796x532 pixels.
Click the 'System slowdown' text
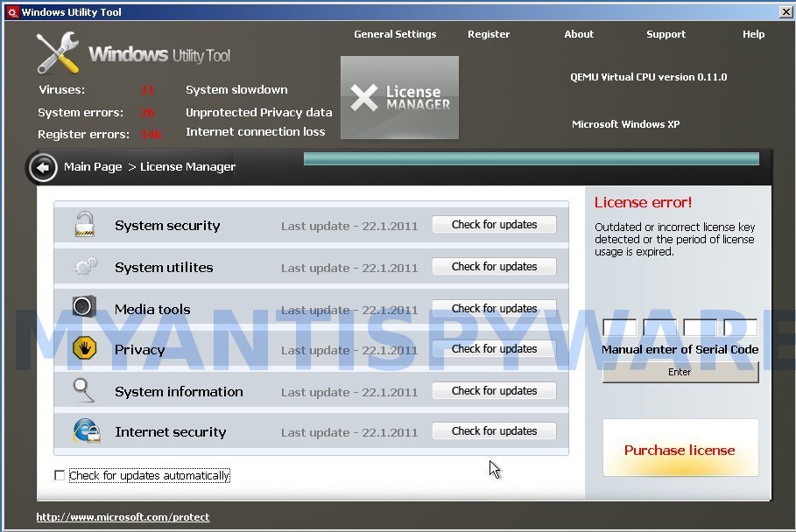click(x=236, y=90)
